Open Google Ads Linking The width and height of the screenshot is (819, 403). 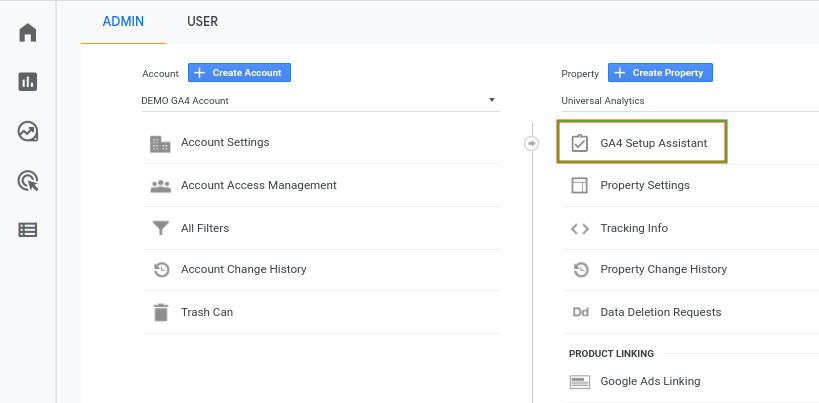point(650,381)
